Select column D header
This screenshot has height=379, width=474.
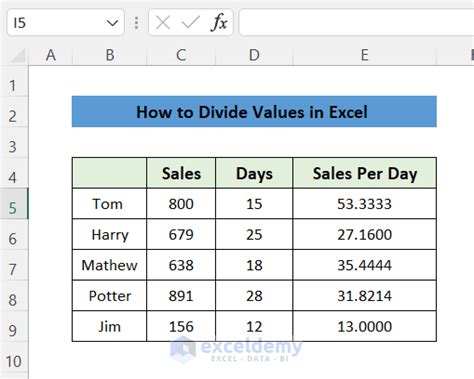tap(254, 55)
